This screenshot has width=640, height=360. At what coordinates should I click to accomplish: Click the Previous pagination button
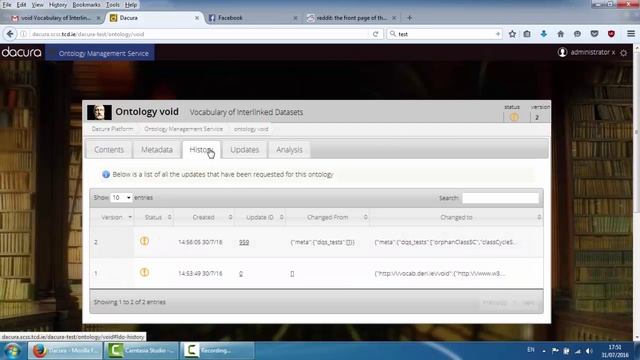[494, 302]
